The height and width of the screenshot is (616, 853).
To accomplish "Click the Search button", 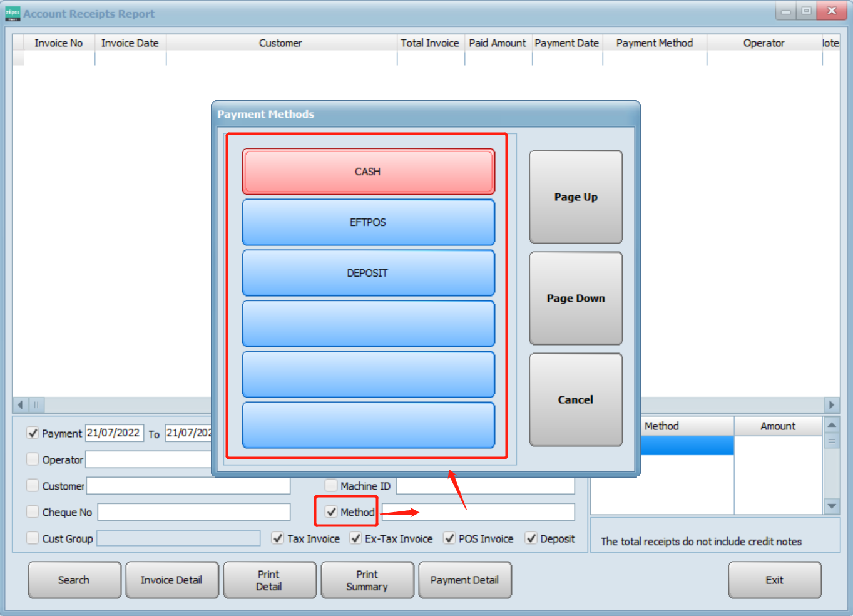I will (x=74, y=580).
